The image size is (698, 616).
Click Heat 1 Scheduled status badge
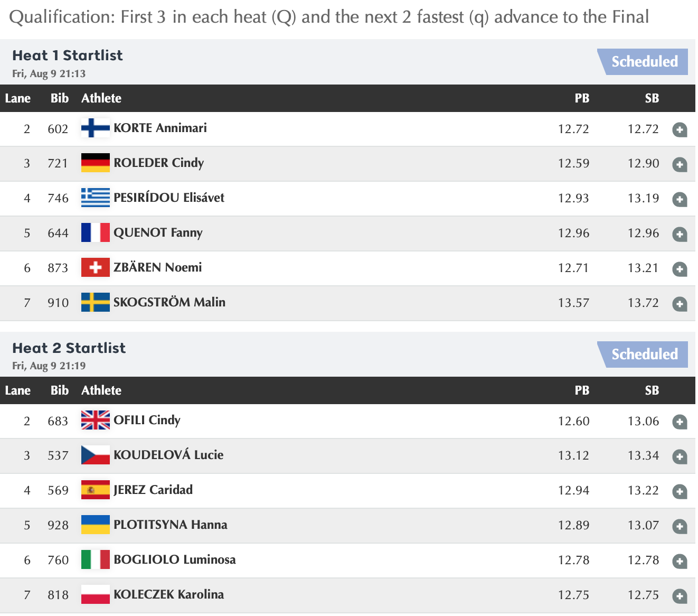pos(644,62)
